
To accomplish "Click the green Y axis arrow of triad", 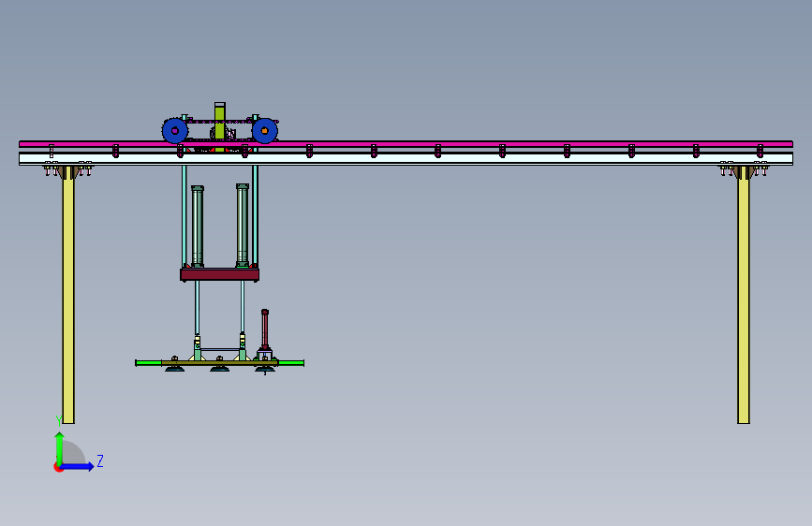I will point(60,447).
